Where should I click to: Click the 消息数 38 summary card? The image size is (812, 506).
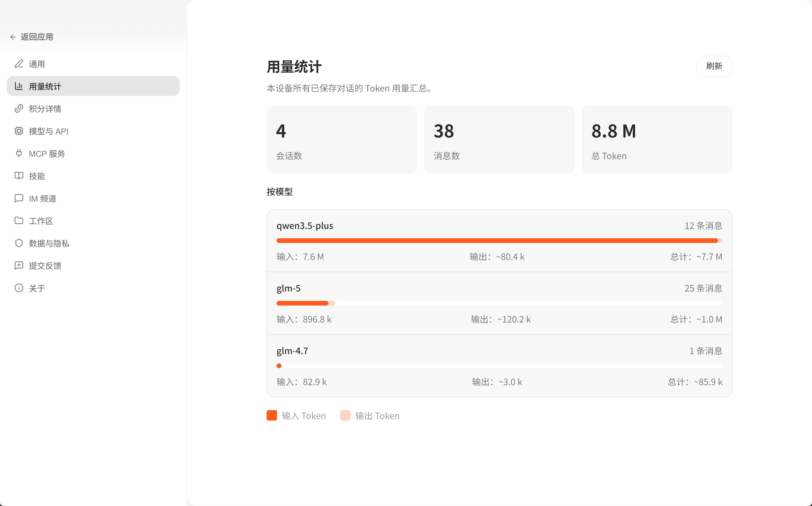499,139
